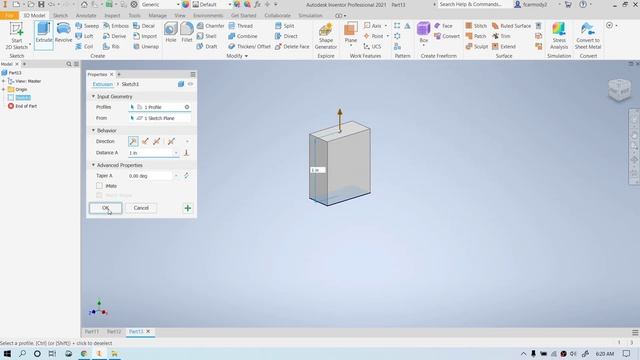Toggle the iMate checkbox
The width and height of the screenshot is (640, 360).
click(99, 186)
